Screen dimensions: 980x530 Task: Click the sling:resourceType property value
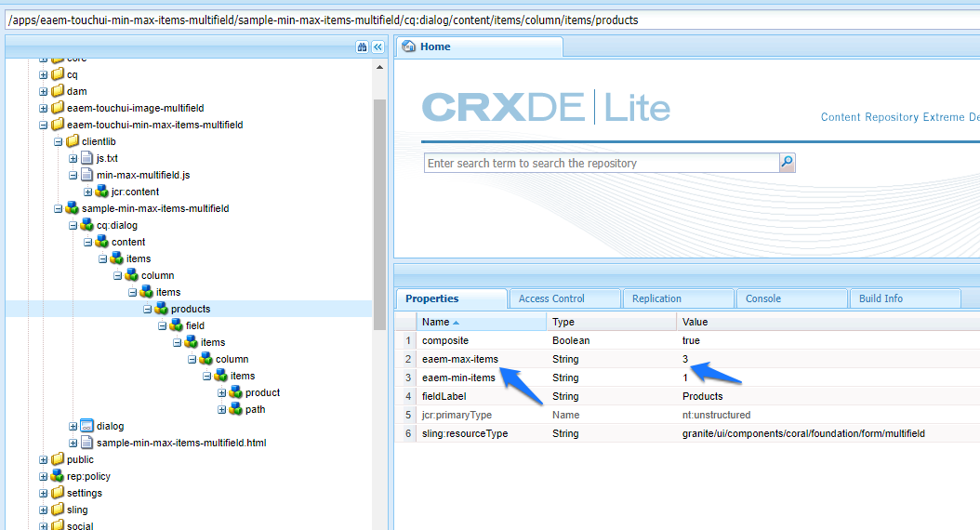coord(803,433)
